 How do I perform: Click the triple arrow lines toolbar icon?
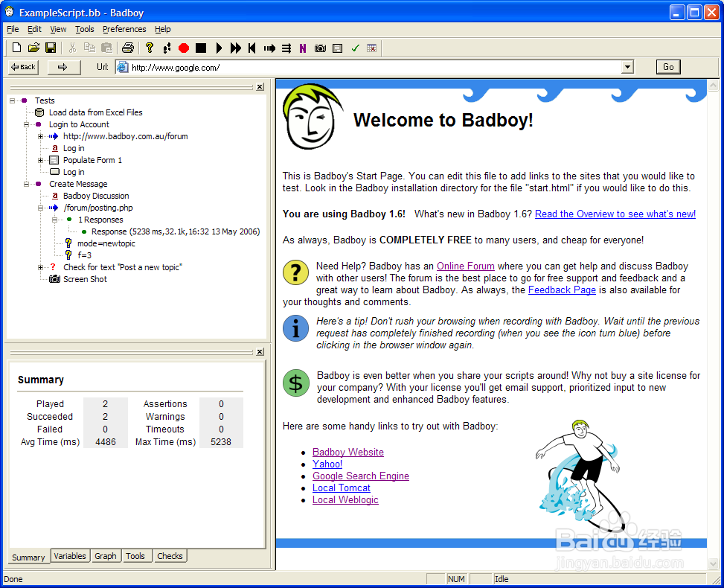pos(286,48)
